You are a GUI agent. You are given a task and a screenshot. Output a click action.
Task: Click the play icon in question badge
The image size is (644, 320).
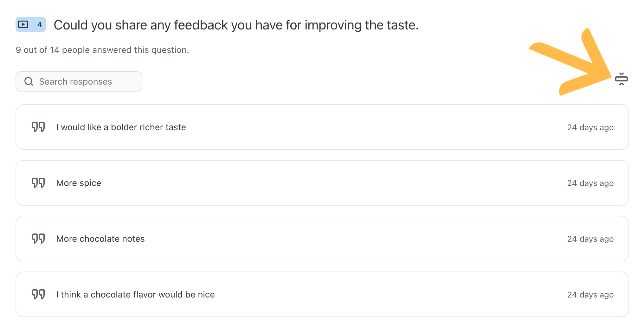23,24
